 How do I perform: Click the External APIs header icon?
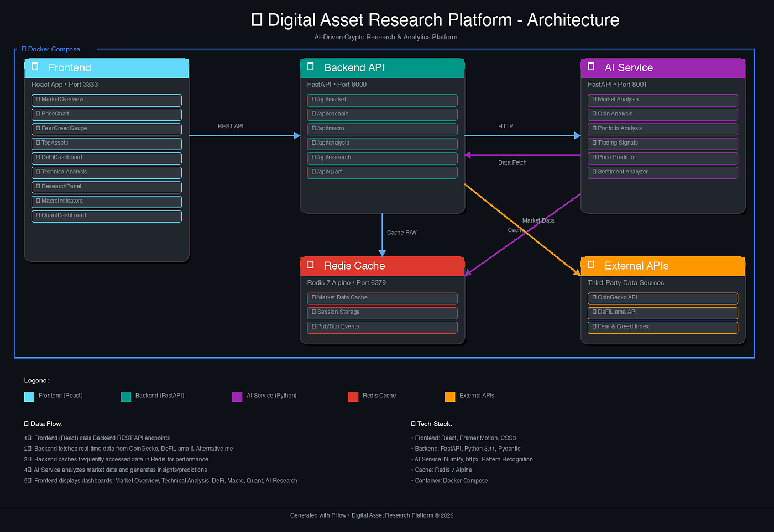(590, 265)
